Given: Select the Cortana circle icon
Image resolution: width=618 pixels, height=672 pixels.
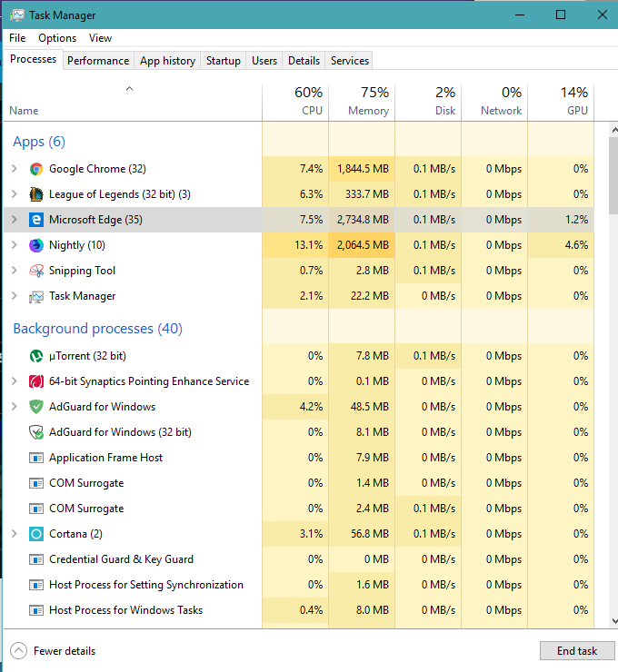Looking at the screenshot, I should (36, 534).
